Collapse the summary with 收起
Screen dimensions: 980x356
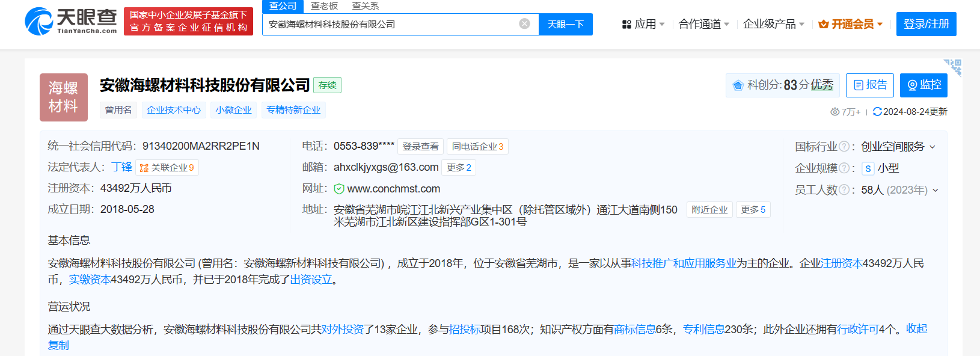917,329
